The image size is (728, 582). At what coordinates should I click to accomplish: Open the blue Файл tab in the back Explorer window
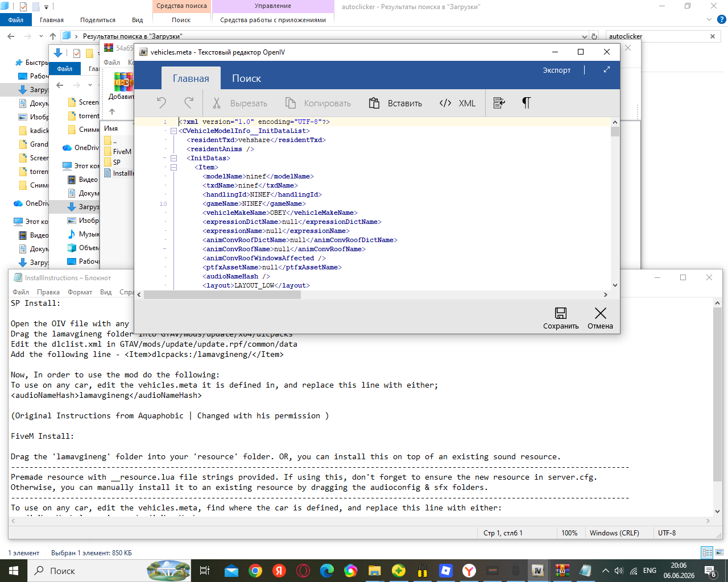pos(16,20)
